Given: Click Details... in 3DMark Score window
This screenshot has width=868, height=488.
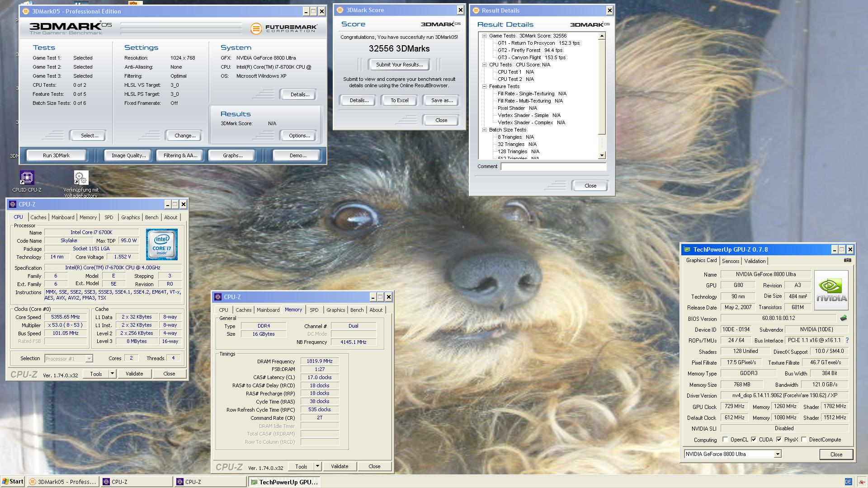Looking at the screenshot, I should click(359, 100).
